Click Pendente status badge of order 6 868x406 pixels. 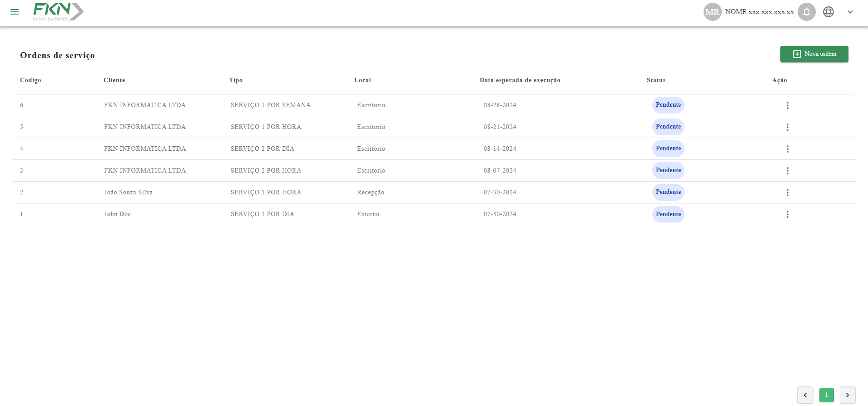point(668,105)
